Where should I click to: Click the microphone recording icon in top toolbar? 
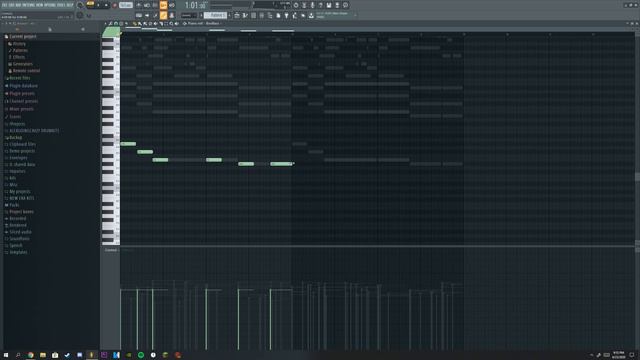[312, 5]
